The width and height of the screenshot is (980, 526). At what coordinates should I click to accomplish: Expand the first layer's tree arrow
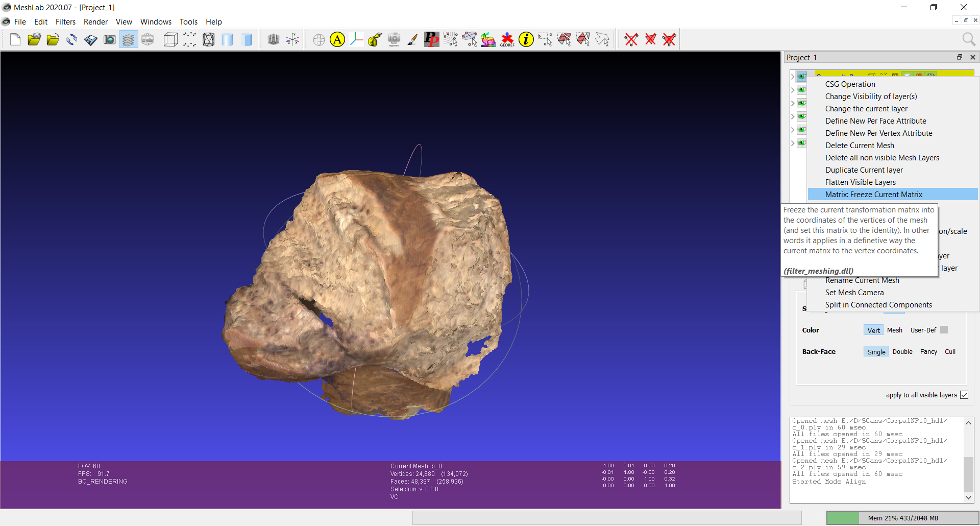pyautogui.click(x=793, y=77)
